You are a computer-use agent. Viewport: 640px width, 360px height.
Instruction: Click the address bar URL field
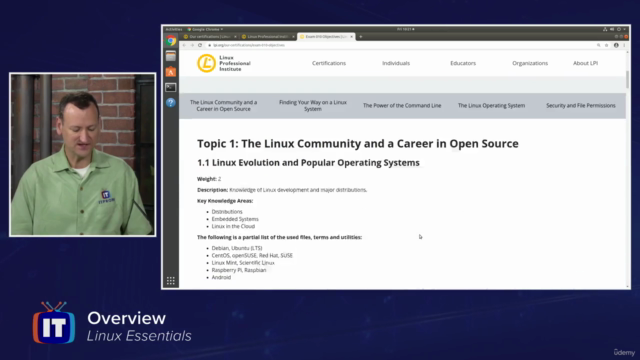point(400,45)
